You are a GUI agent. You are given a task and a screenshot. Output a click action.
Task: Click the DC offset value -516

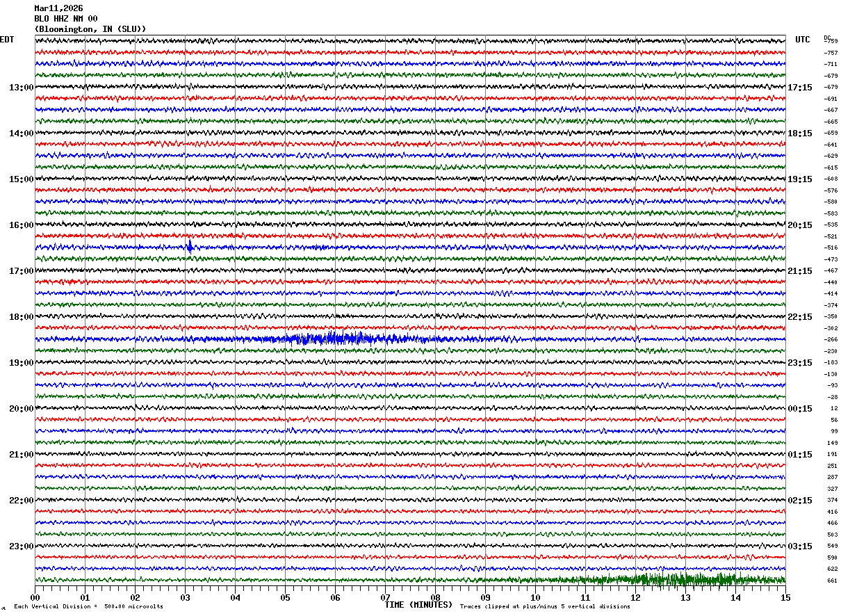831,248
